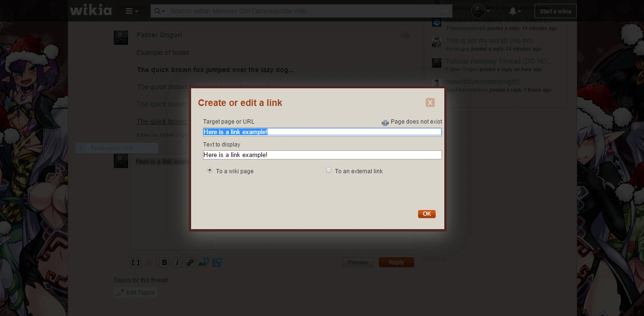The height and width of the screenshot is (316, 644).
Task: Open the hamburger navigation menu dropdown
Action: pos(132,11)
